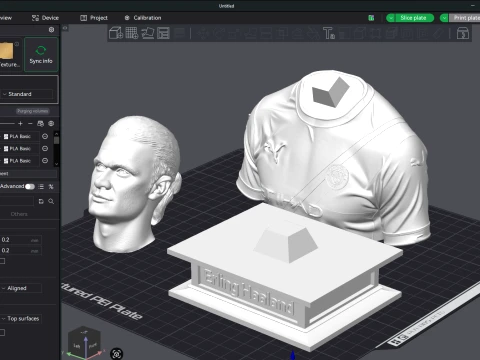The width and height of the screenshot is (480, 360).
Task: Collapse the sidebar using the arrow icon
Action: click(x=65, y=28)
